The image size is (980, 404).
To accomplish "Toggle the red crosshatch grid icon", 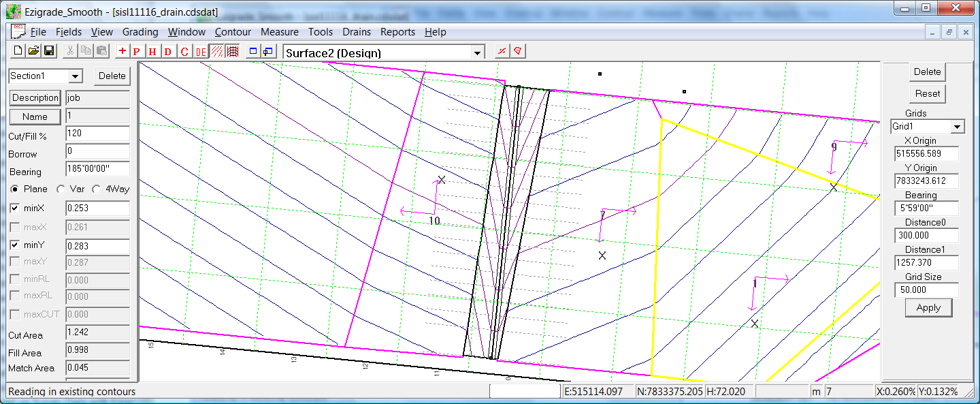I will click(x=232, y=51).
